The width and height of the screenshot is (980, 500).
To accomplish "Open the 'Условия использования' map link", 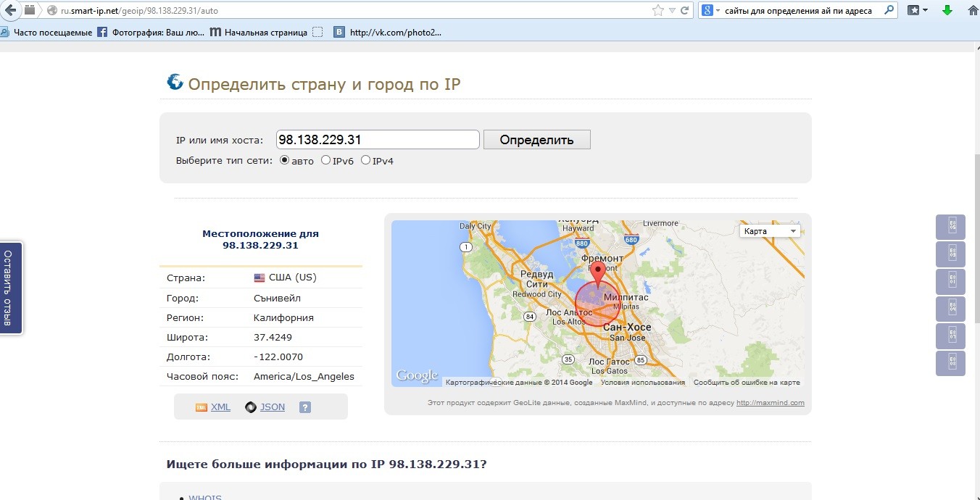I will pos(643,383).
